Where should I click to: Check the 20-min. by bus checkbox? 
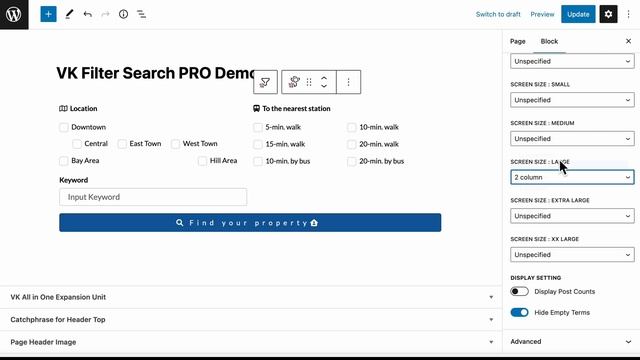[x=352, y=161]
